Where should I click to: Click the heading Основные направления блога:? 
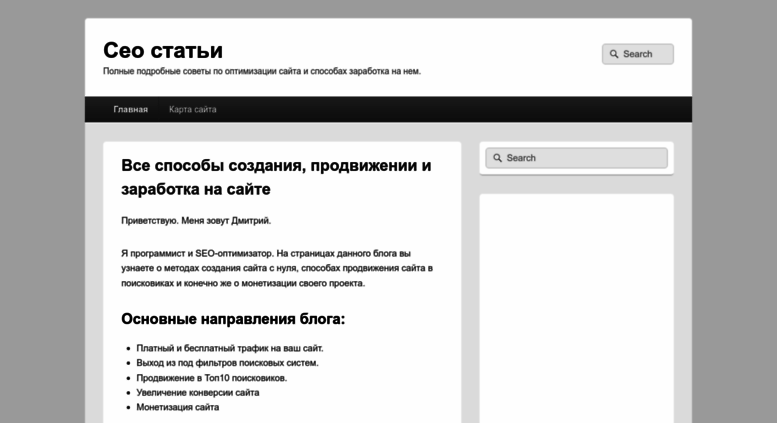tap(233, 319)
